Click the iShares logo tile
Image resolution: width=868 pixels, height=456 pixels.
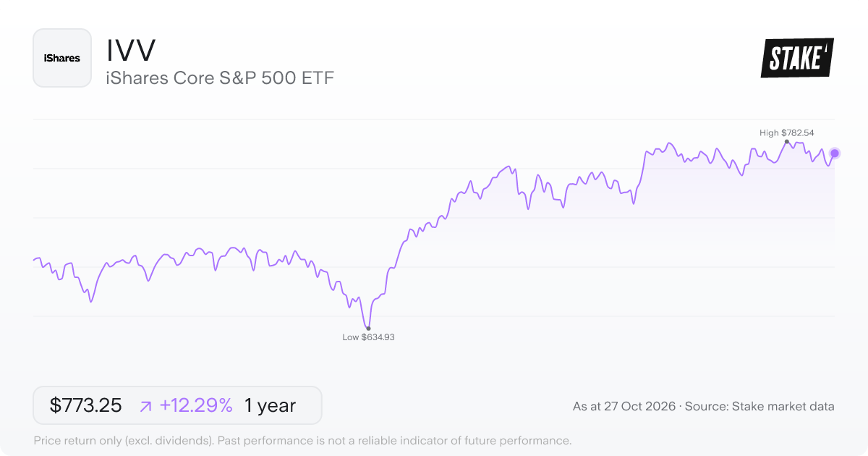(x=62, y=58)
